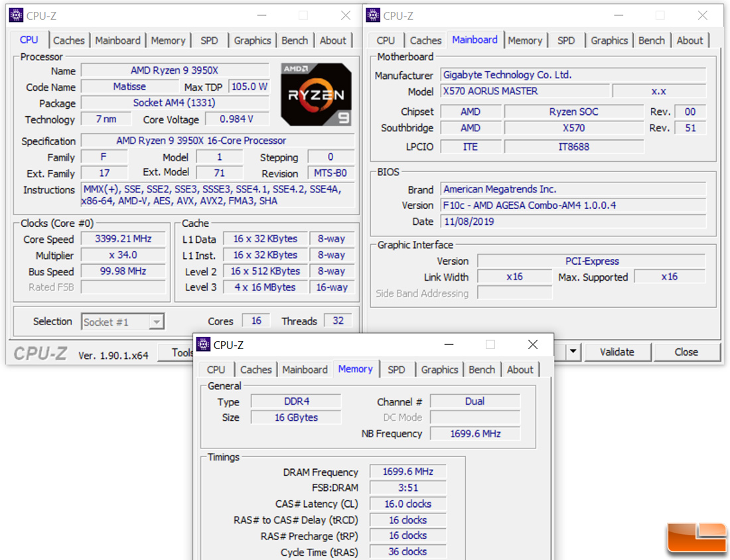730x560 pixels.
Task: Select SPD tab in the Mainboard window
Action: (x=566, y=40)
